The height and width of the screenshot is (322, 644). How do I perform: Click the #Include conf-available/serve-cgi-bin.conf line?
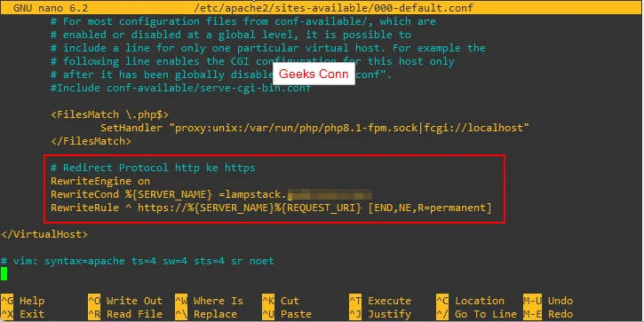click(180, 88)
